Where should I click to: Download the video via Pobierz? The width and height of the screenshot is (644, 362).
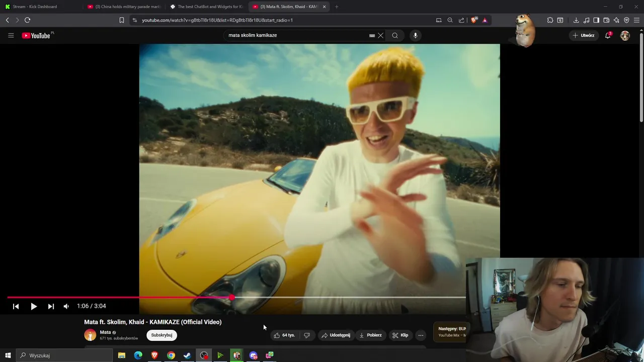coord(370,335)
